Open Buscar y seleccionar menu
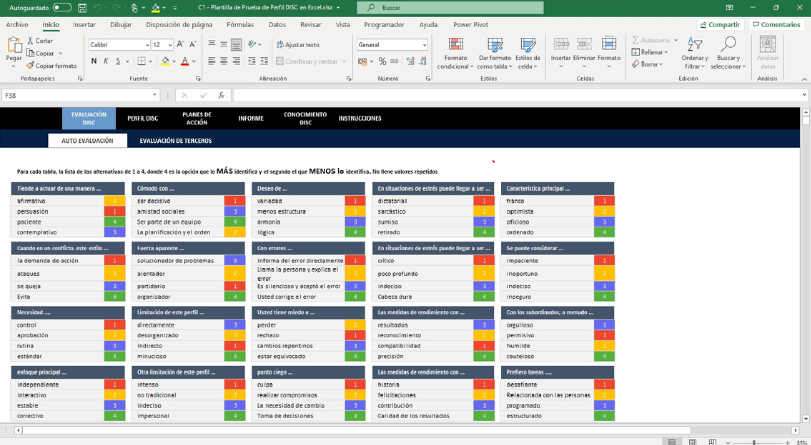Viewport: 811px width, 445px height. pyautogui.click(x=728, y=53)
